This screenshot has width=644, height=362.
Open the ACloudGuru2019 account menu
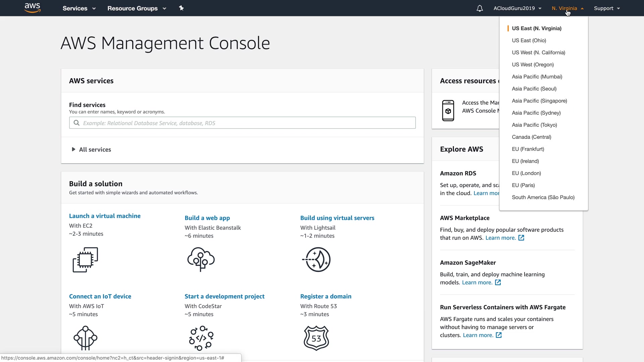(517, 8)
